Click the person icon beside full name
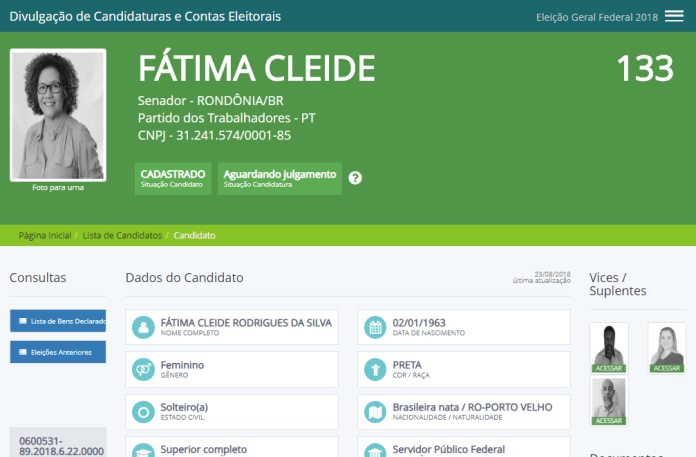The width and height of the screenshot is (696, 457). click(142, 327)
